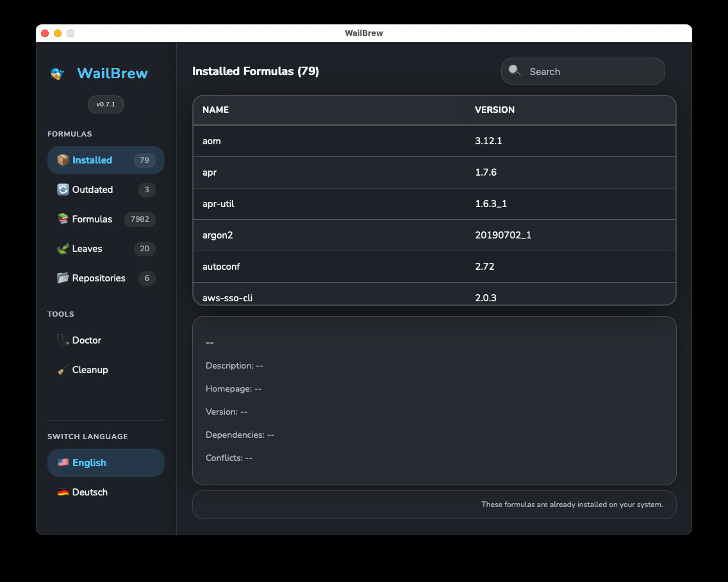Click the Installed Formulas (79) heading
This screenshot has height=582, width=728.
tap(255, 71)
